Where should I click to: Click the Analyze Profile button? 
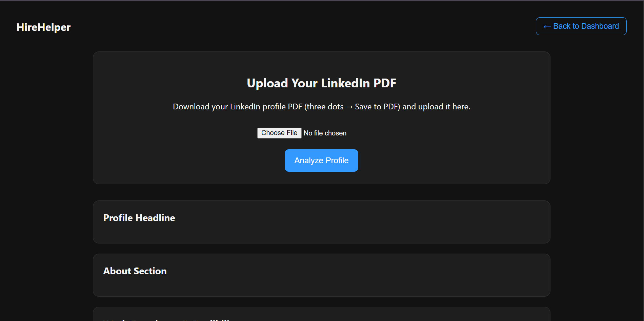pos(321,160)
